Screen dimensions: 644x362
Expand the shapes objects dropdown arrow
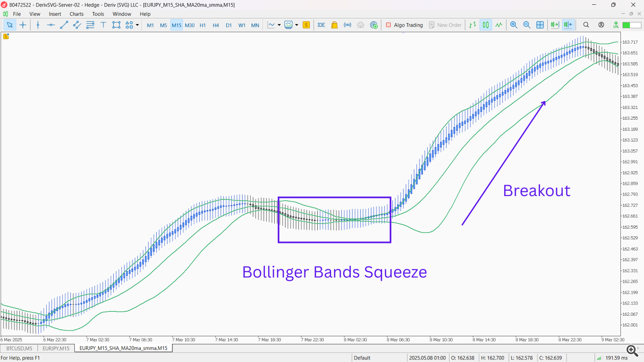[x=137, y=25]
